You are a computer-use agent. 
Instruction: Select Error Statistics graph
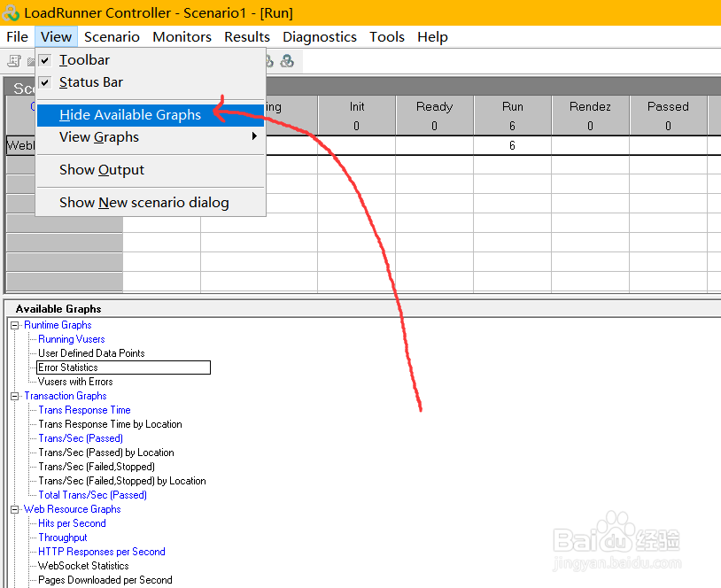click(123, 367)
